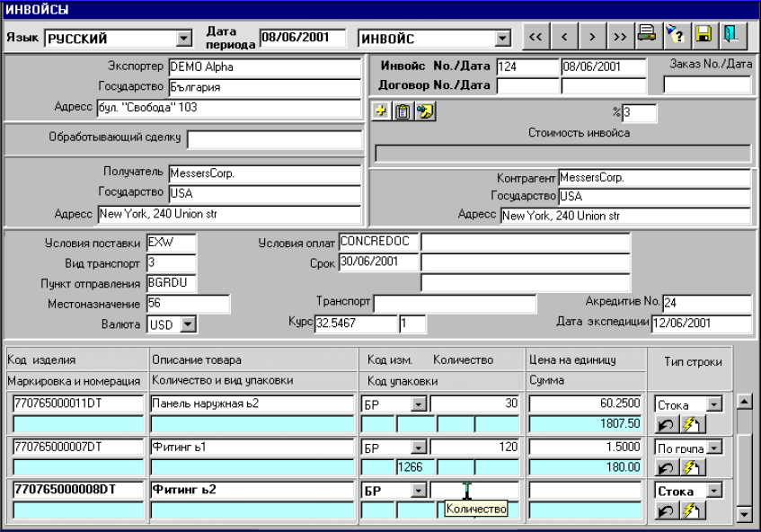Click Курс field 32.5467
The width and height of the screenshot is (761, 532).
click(356, 324)
